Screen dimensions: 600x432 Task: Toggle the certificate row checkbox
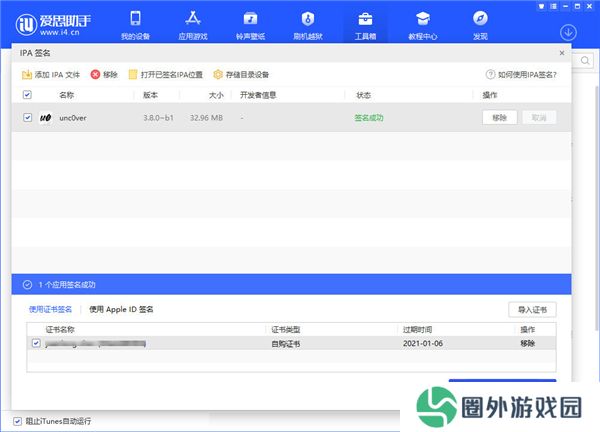36,343
